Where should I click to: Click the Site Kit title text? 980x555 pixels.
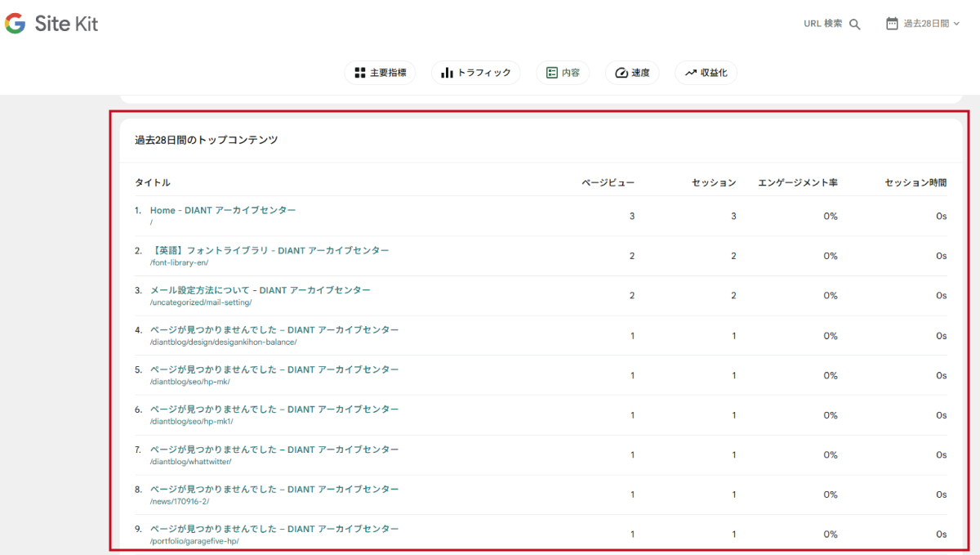point(66,24)
